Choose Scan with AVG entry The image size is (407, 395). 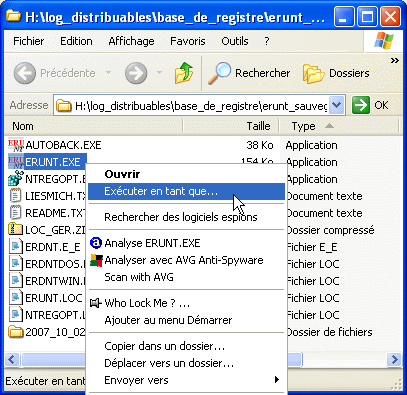tap(186, 277)
